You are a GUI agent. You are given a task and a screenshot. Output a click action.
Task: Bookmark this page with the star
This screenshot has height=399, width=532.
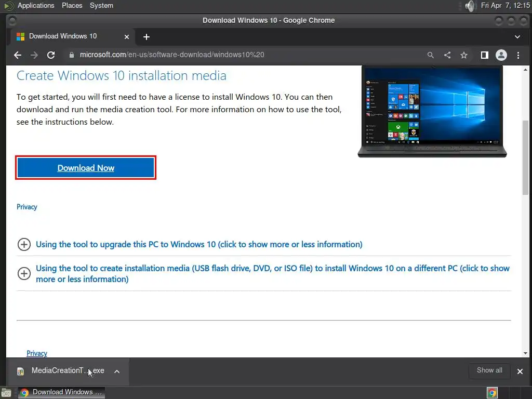tap(464, 55)
